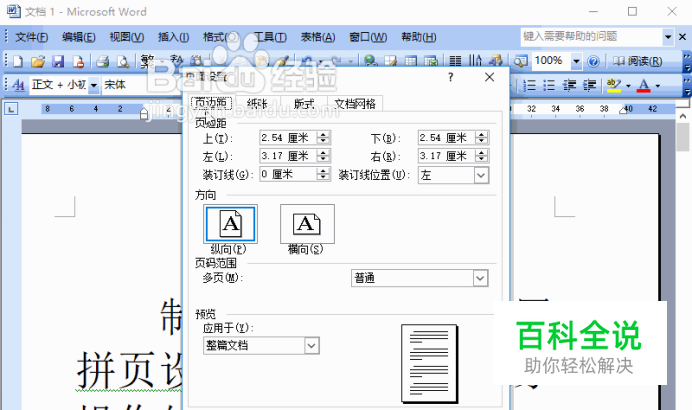The image size is (692, 410).
Task: Expand the 多页 普通 dropdown
Action: point(480,278)
